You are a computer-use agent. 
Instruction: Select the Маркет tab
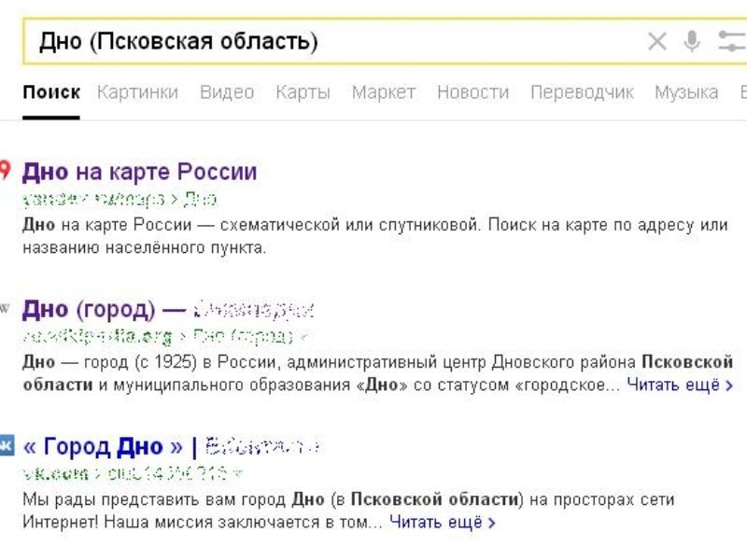click(x=383, y=92)
